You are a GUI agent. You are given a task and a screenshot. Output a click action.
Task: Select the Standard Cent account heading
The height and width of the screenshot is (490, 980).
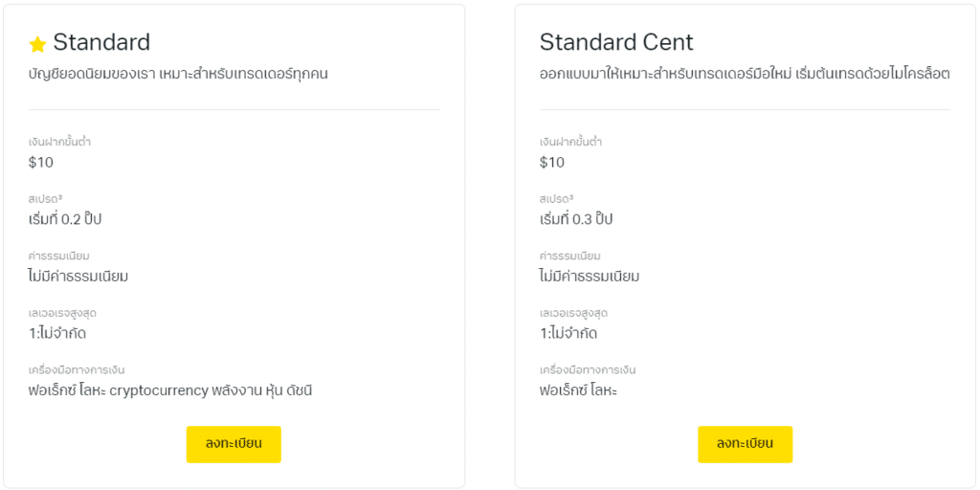[616, 42]
